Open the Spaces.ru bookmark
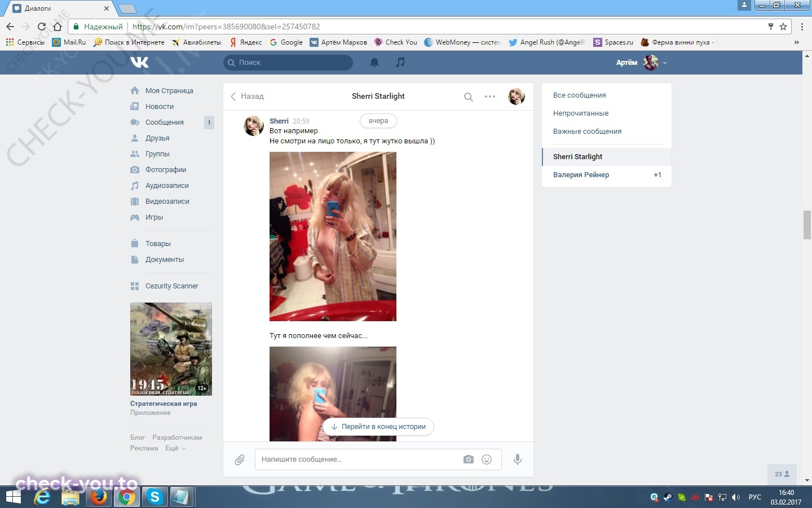The image size is (812, 508). point(613,42)
